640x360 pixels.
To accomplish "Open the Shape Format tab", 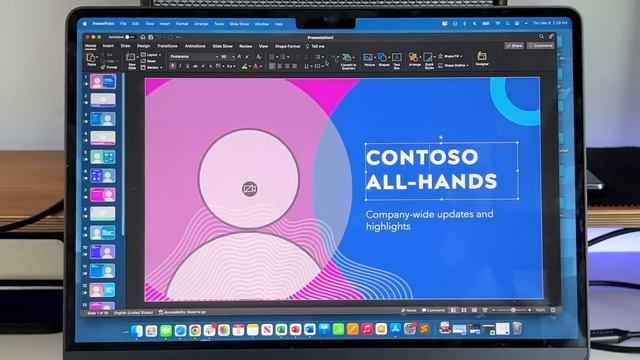I will (x=287, y=46).
